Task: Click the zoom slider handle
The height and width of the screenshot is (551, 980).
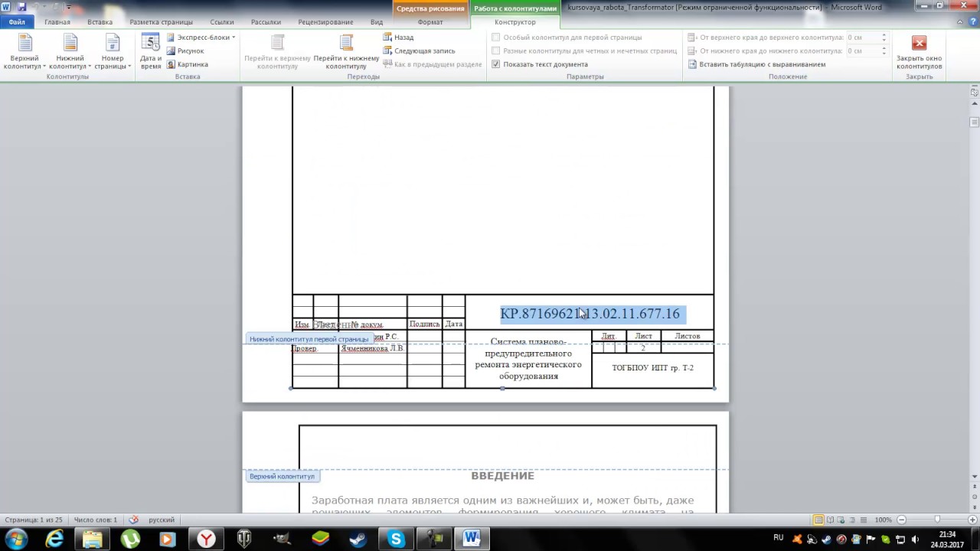Action: click(x=937, y=520)
